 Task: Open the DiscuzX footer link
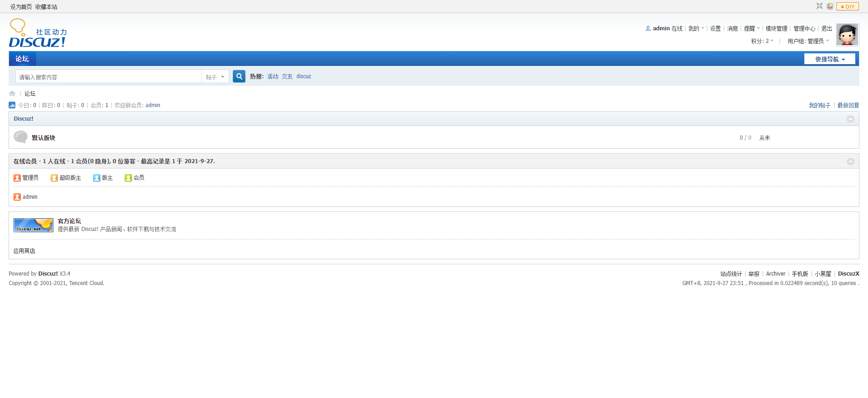(x=849, y=274)
